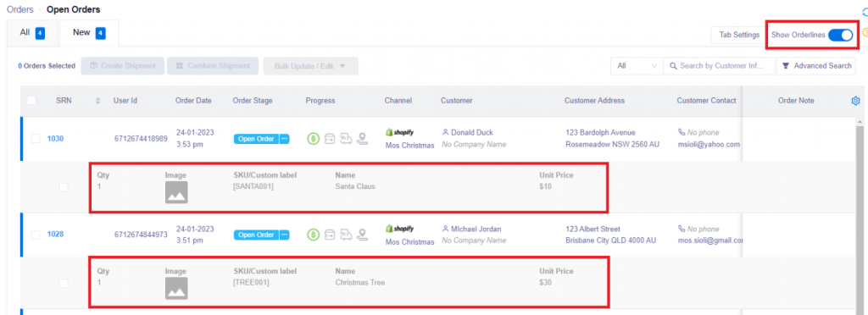The image size is (868, 315).
Task: Toggle the Show Orderlines switch
Action: (840, 35)
